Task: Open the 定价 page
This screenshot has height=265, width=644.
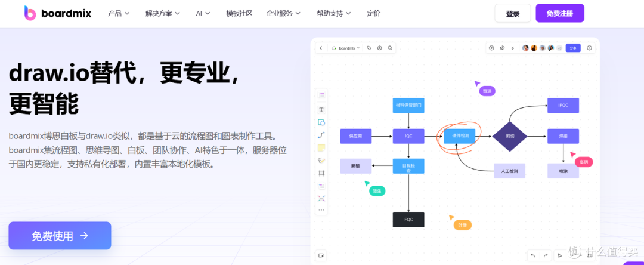Action: [x=374, y=13]
